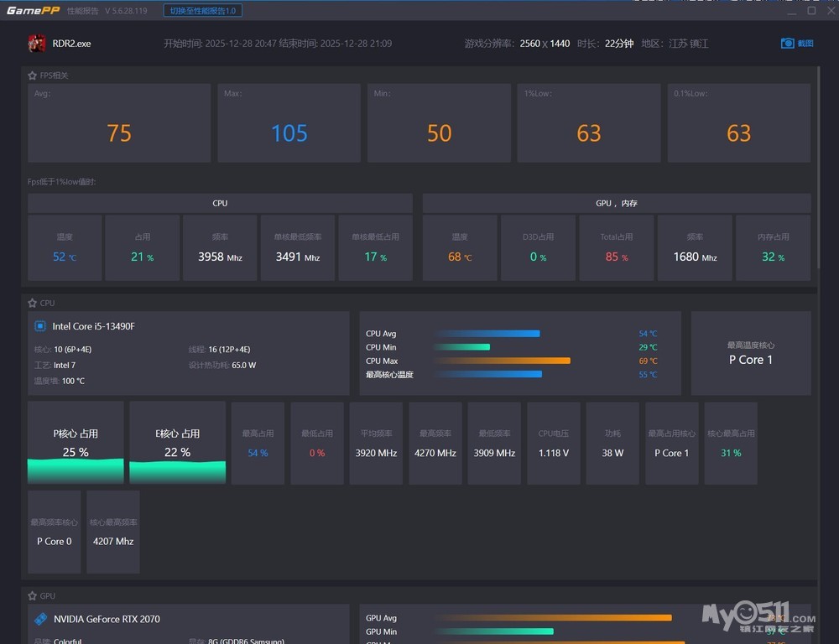Click the star icon beside GPU section
This screenshot has width=839, height=644.
[32, 596]
